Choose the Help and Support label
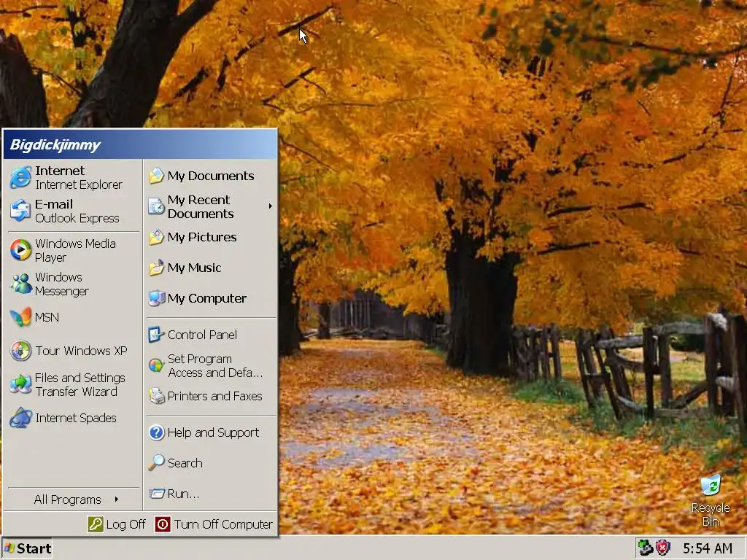The height and width of the screenshot is (560, 747). (x=213, y=432)
